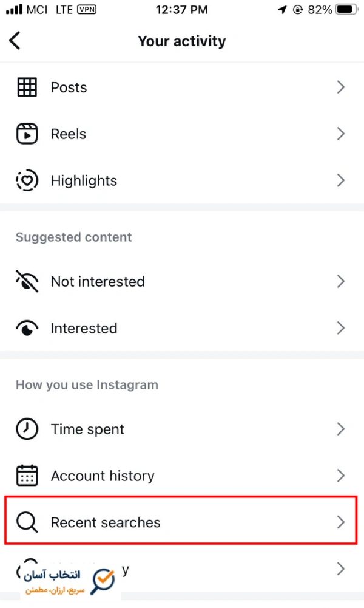Open the chevron of the partially hidden last row
This screenshot has width=364, height=608.
[x=341, y=569]
